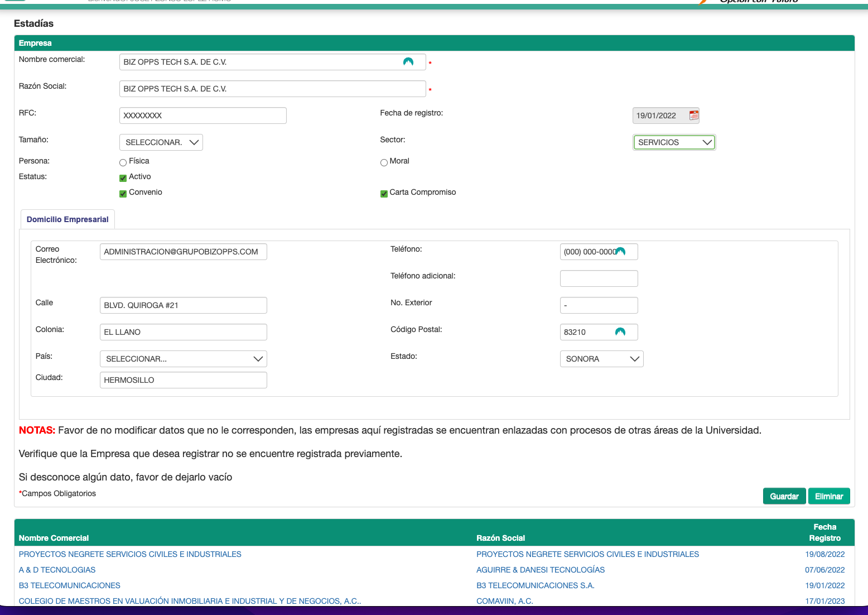Open the Estado dropdown showing SONORA

click(x=601, y=359)
